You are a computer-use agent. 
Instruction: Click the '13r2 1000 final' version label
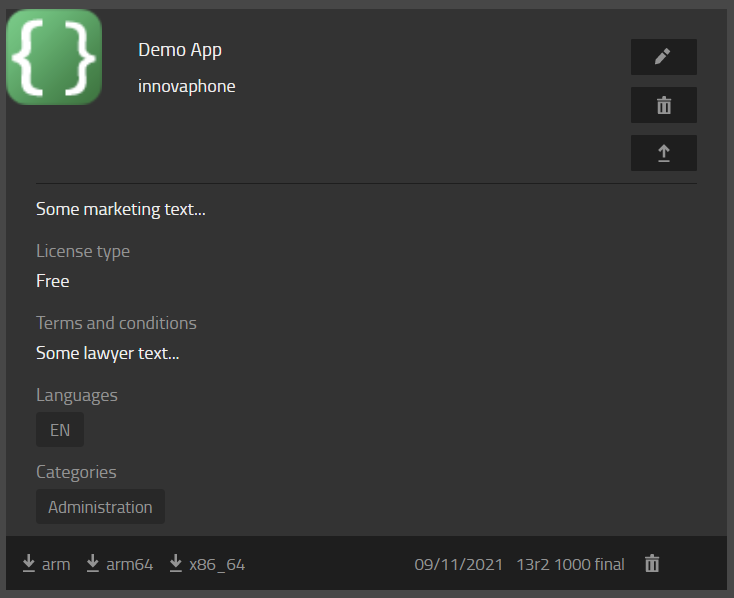click(x=570, y=564)
